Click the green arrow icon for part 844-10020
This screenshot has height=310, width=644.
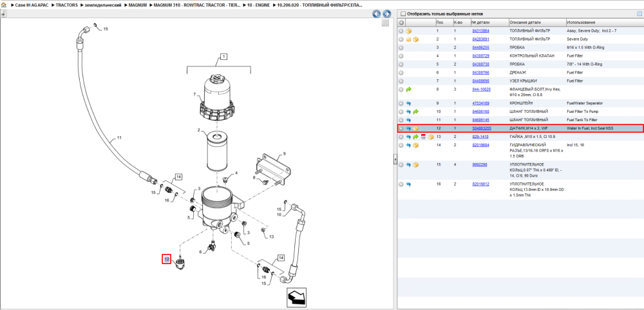[x=409, y=89]
